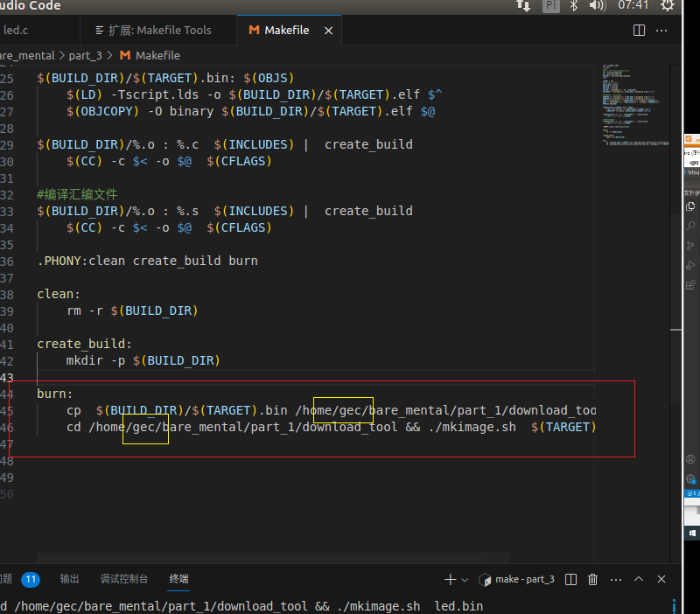Screen dimensions: 700x614
Task: Create a new terminal with the plus button
Action: (449, 579)
